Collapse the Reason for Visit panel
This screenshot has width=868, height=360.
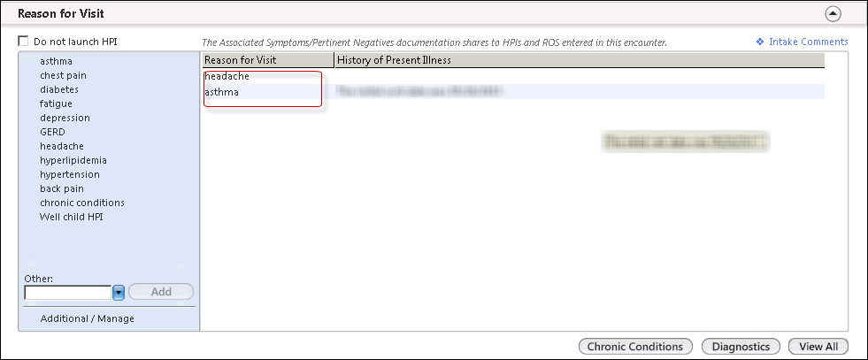(833, 14)
